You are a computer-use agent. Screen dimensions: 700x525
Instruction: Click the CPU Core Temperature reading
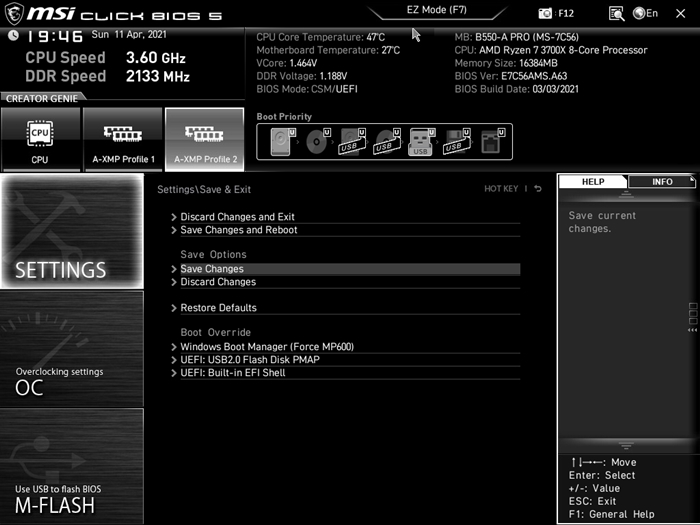pyautogui.click(x=321, y=37)
